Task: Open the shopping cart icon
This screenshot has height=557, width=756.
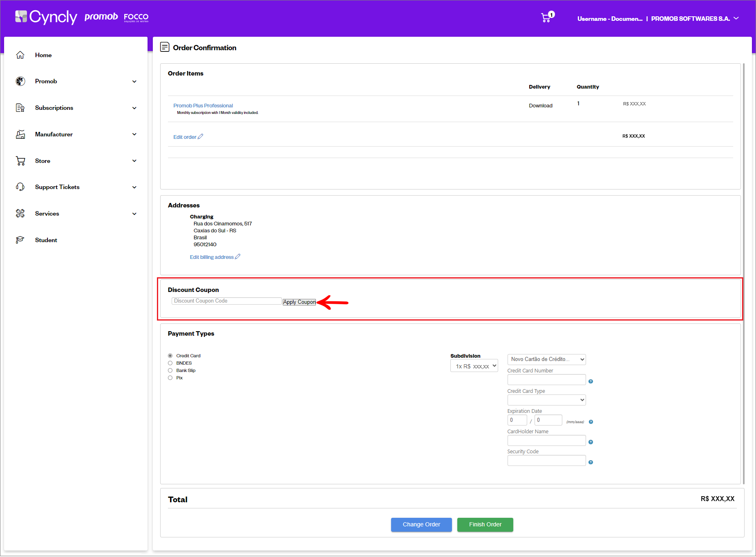Action: tap(546, 18)
